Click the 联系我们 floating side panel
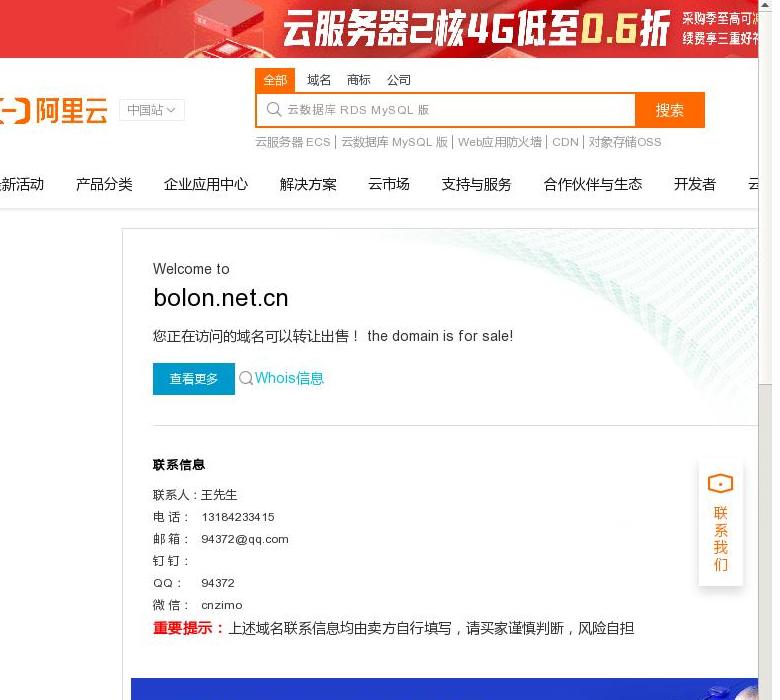The image size is (780, 700). point(721,523)
